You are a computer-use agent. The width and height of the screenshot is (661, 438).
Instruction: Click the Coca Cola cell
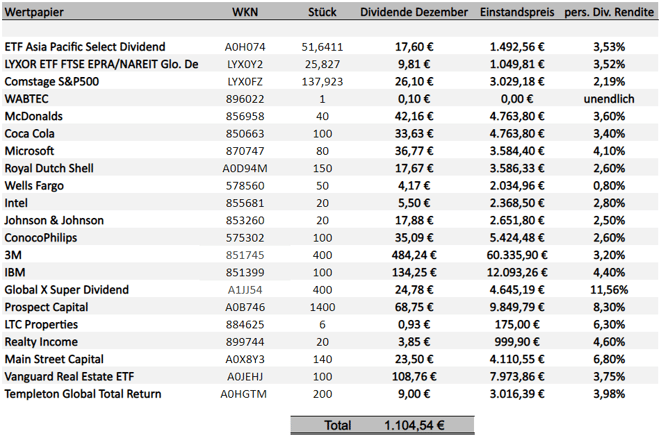coord(30,134)
